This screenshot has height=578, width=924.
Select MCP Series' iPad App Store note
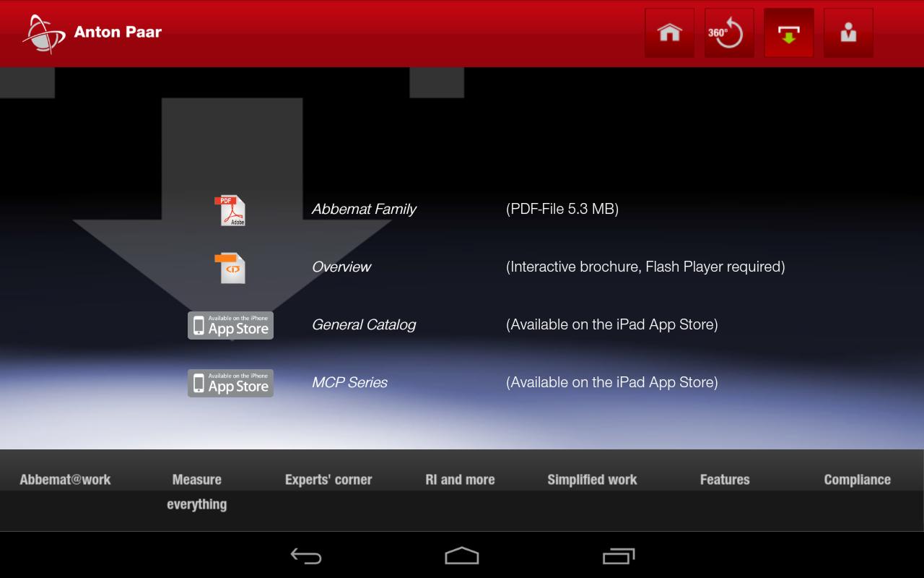point(612,383)
